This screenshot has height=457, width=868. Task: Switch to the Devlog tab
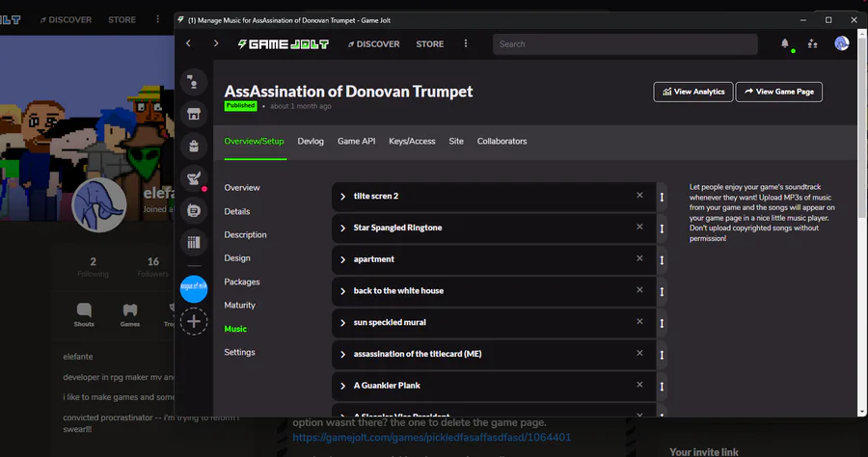point(311,141)
